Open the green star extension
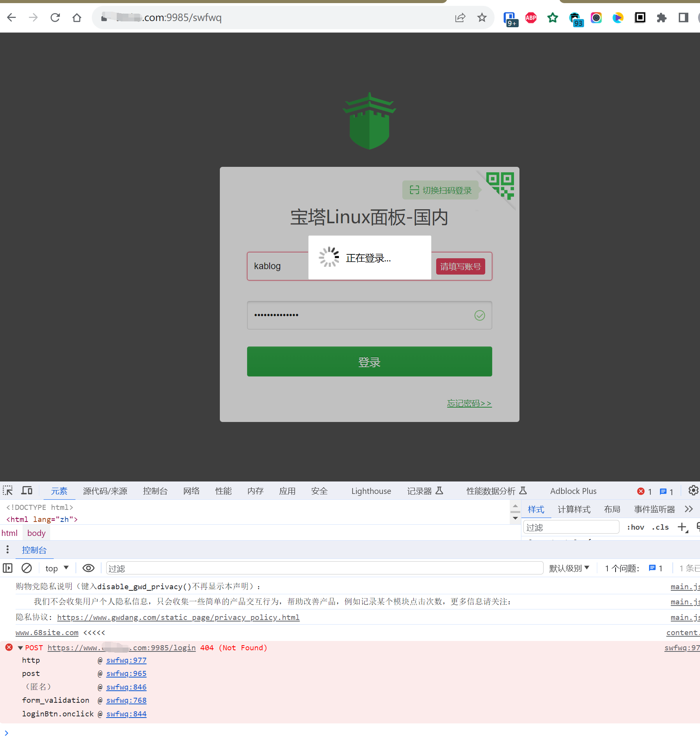This screenshot has height=751, width=700. click(553, 18)
